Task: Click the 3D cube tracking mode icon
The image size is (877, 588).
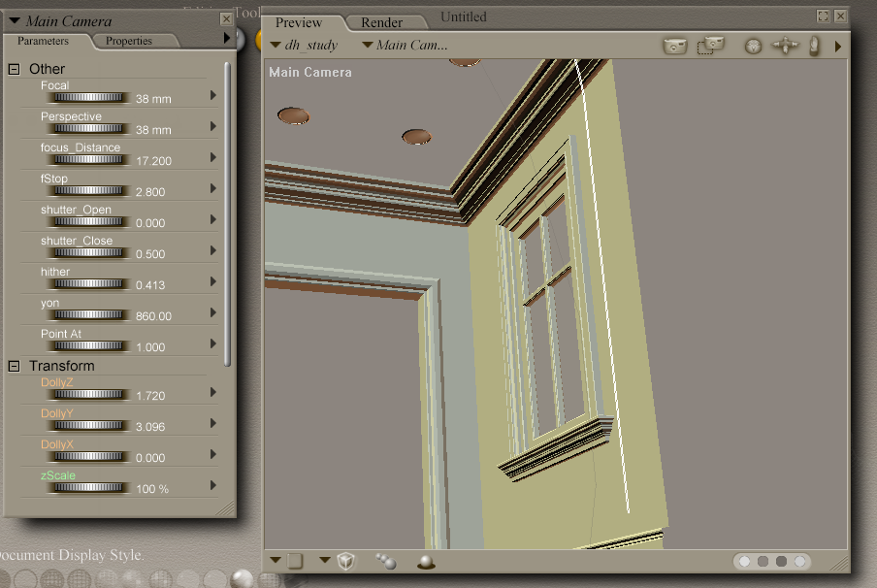Action: [346, 561]
